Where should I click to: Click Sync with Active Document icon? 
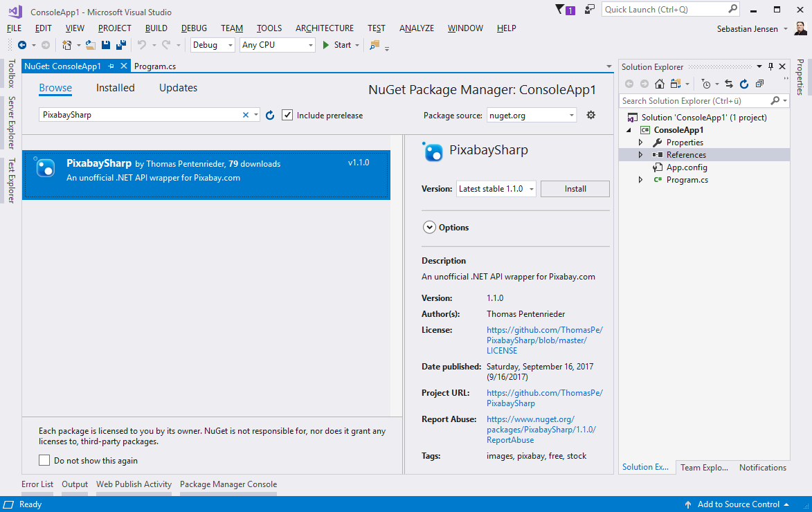click(729, 84)
